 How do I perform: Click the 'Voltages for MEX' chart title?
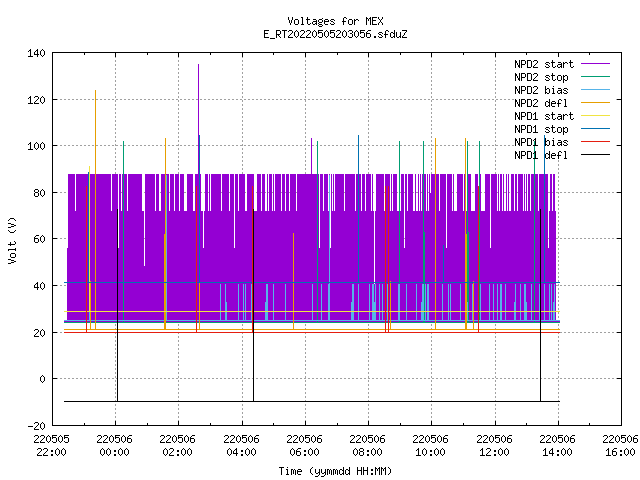click(335, 21)
